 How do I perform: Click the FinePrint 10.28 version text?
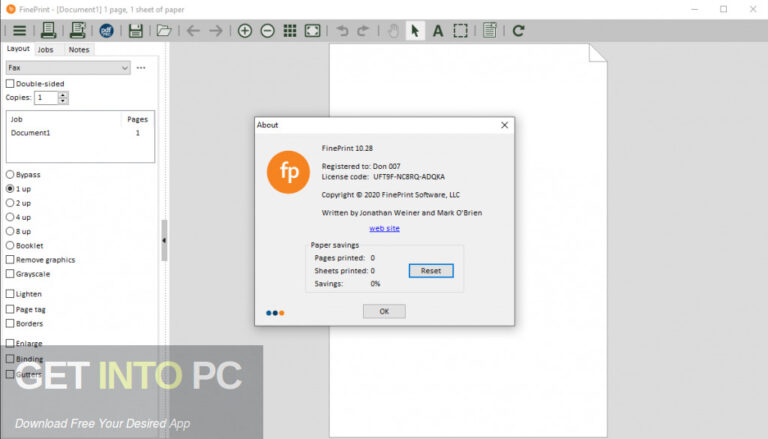pyautogui.click(x=347, y=148)
